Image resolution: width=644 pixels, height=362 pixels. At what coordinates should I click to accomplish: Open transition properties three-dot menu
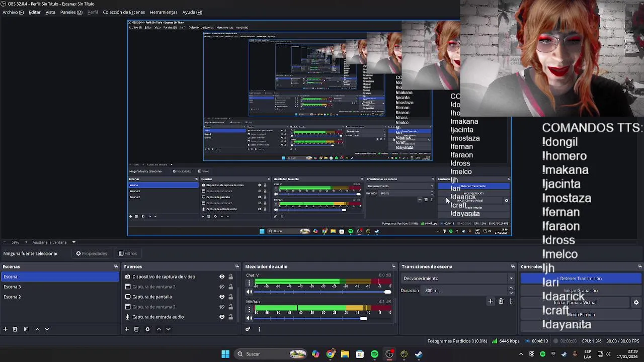tap(511, 301)
